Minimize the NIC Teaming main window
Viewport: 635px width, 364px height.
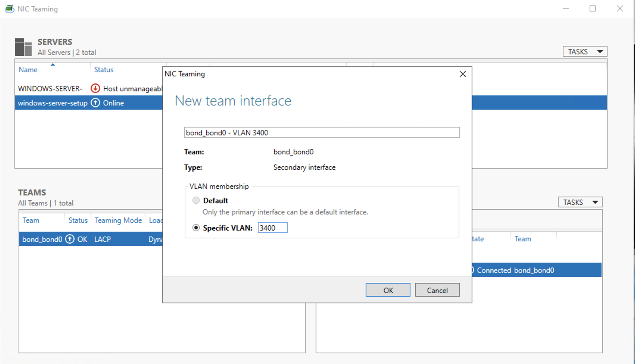tap(566, 9)
